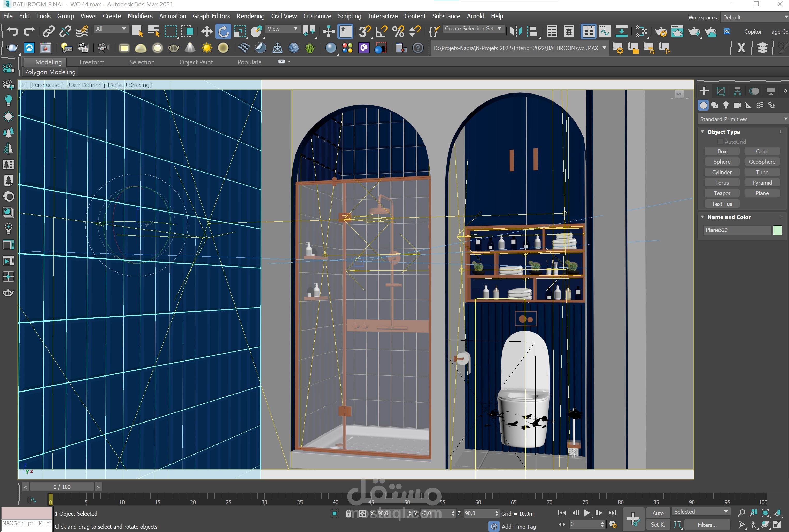Click the Undo arrow icon
The width and height of the screenshot is (789, 532).
pos(13,32)
